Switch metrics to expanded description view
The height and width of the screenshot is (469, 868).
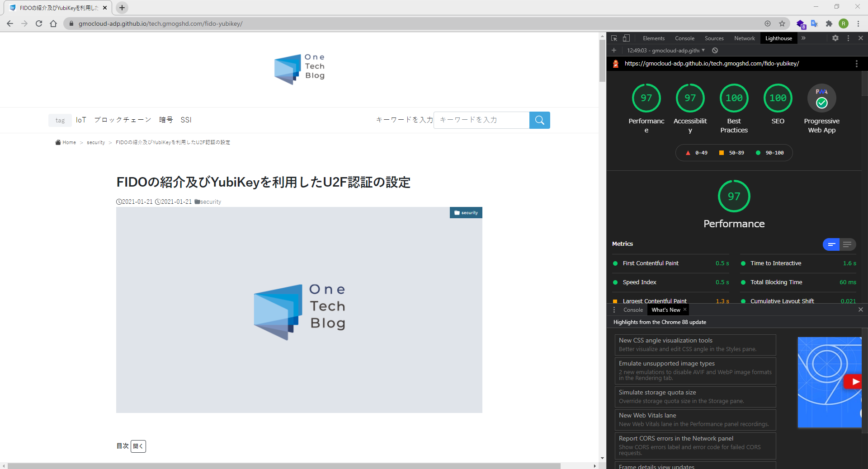click(x=847, y=244)
